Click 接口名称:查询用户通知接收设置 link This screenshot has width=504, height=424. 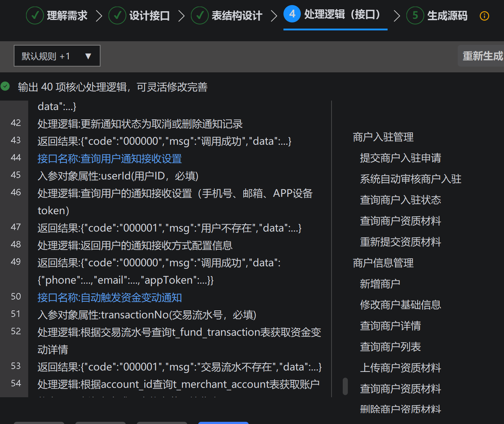[x=110, y=158]
